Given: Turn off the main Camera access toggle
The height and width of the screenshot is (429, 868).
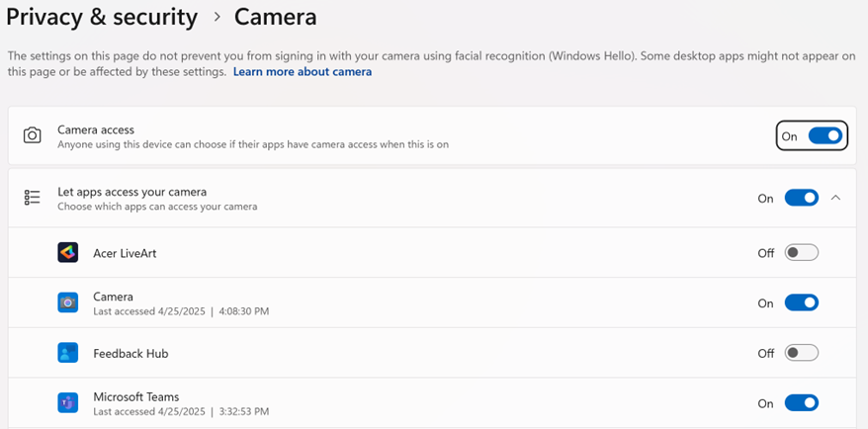Looking at the screenshot, I should [825, 135].
